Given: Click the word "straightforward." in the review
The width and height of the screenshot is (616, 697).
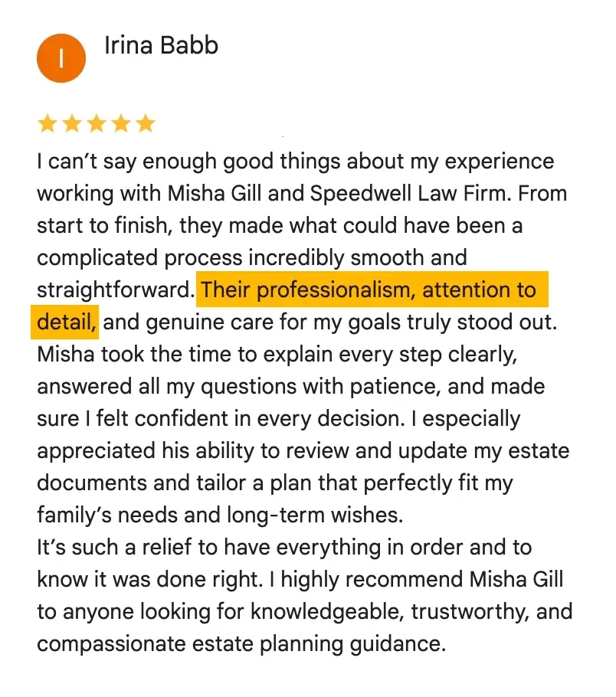Looking at the screenshot, I should (115, 290).
